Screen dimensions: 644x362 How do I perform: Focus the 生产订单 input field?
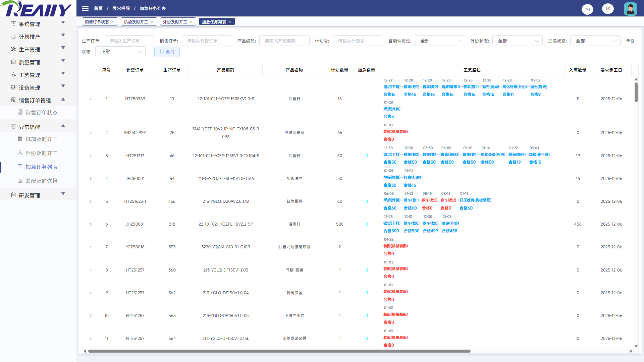coord(129,41)
